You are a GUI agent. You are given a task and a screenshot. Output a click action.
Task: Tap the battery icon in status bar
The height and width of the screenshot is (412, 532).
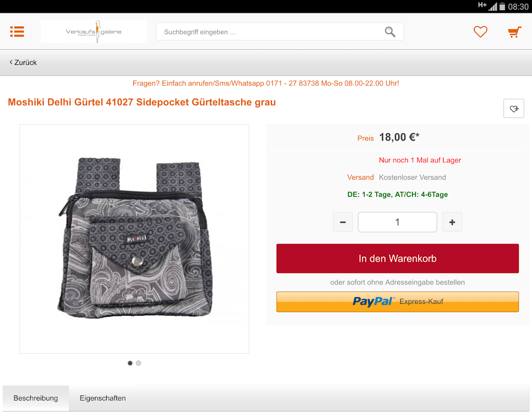pos(502,7)
